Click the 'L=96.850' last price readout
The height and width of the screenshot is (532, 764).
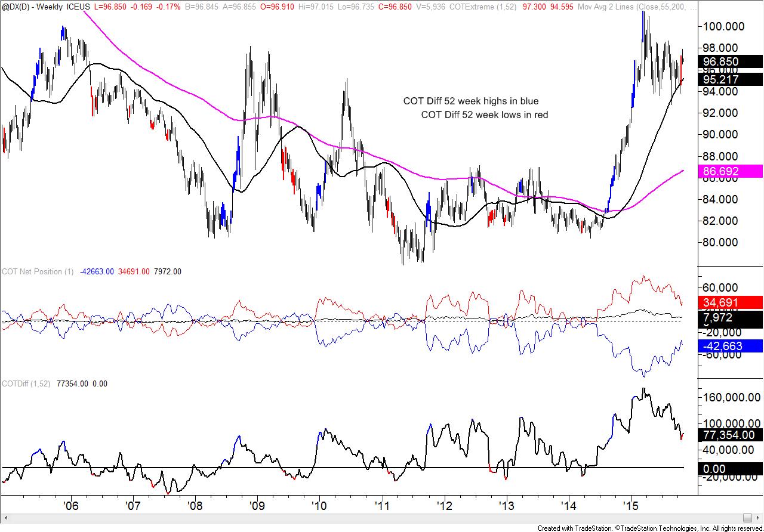(x=110, y=7)
